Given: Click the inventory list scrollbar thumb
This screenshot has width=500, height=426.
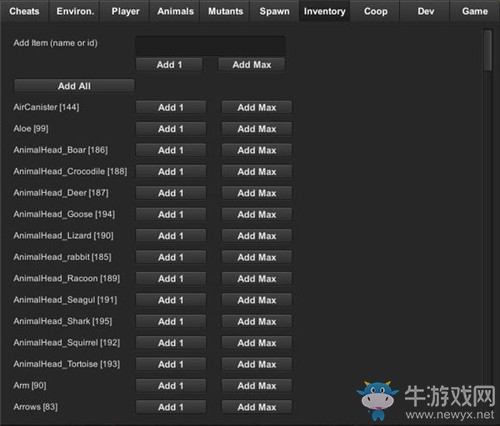Looking at the screenshot, I should 488,50.
